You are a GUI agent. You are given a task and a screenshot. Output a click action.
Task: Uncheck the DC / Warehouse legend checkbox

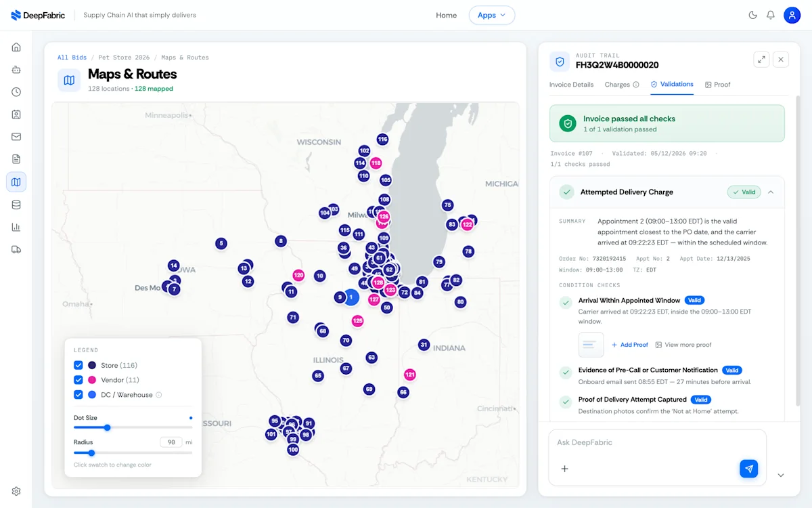(x=78, y=395)
